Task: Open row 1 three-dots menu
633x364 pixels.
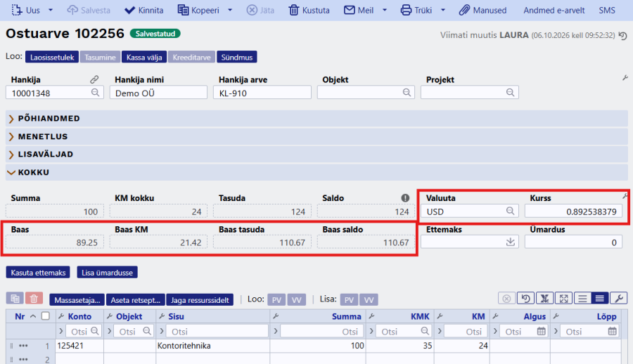Action: click(x=23, y=346)
